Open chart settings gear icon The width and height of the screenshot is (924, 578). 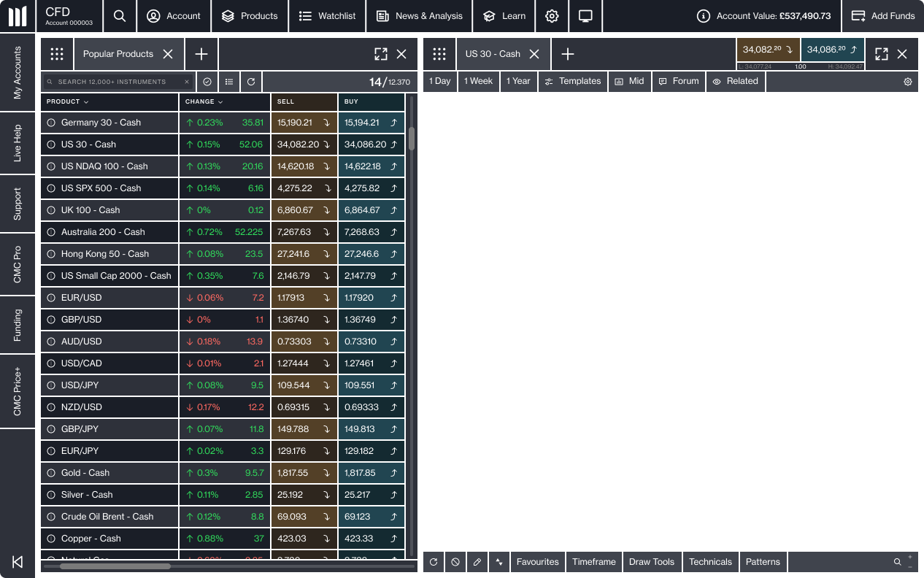point(908,82)
